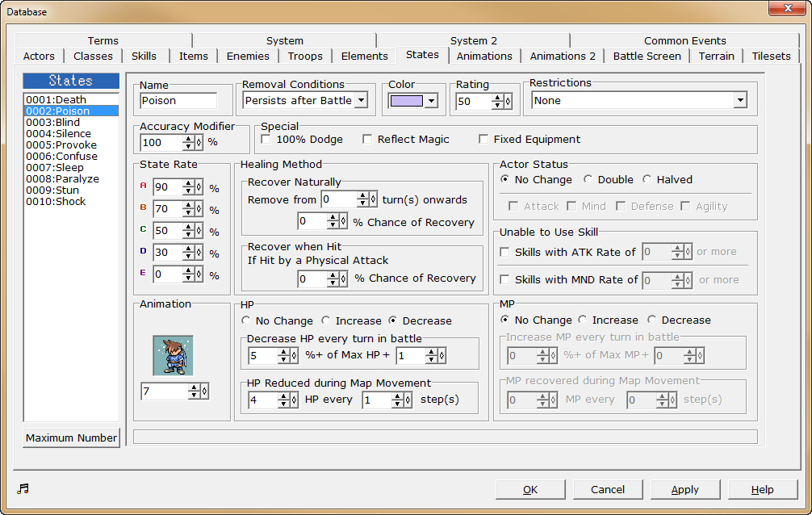Open the Restrictions dropdown

(x=740, y=100)
